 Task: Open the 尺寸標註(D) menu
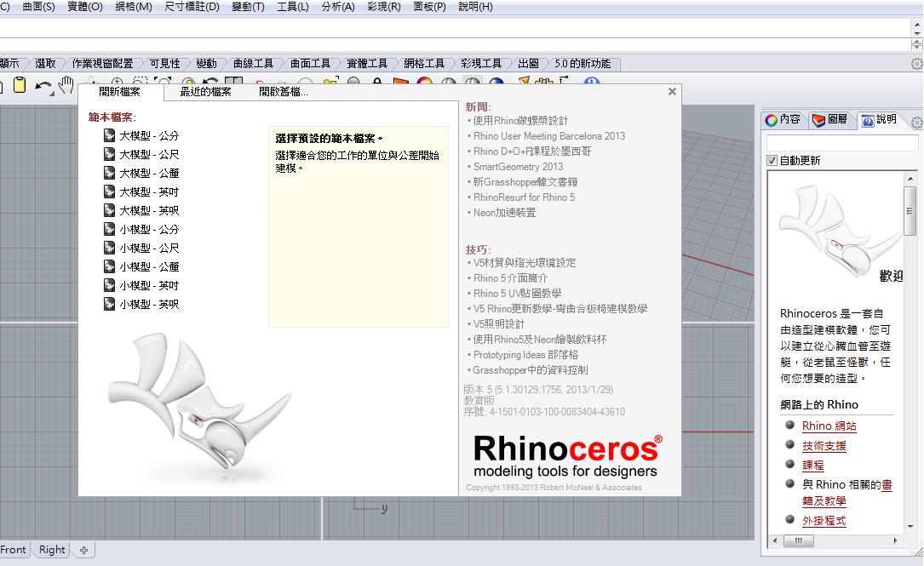pyautogui.click(x=192, y=7)
